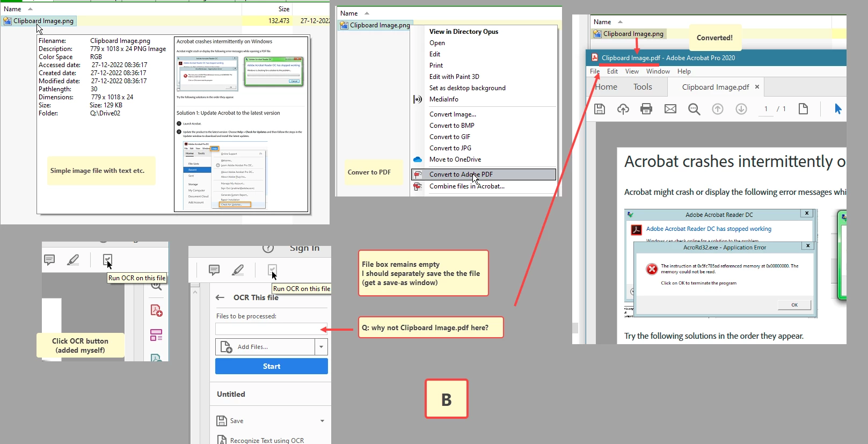Click the PNG file icon in the Size-column list

pyautogui.click(x=8, y=21)
